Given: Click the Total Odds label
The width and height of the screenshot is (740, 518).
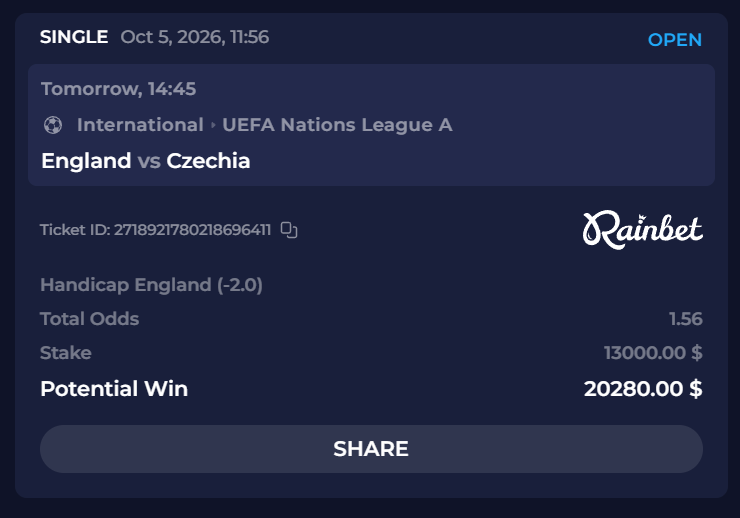Looking at the screenshot, I should click(x=90, y=319).
